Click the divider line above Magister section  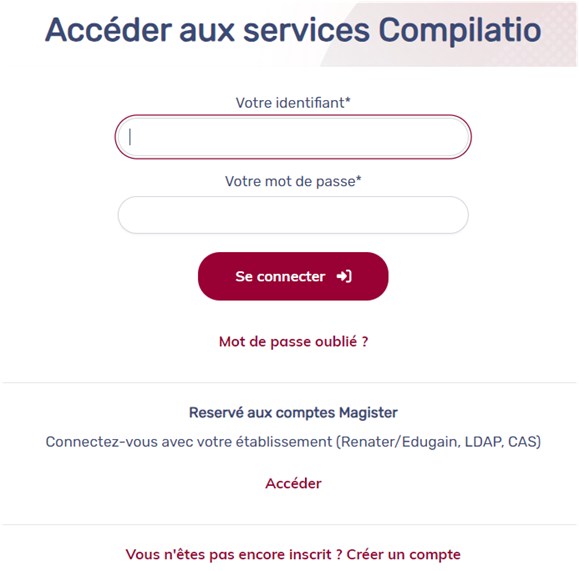(x=290, y=383)
